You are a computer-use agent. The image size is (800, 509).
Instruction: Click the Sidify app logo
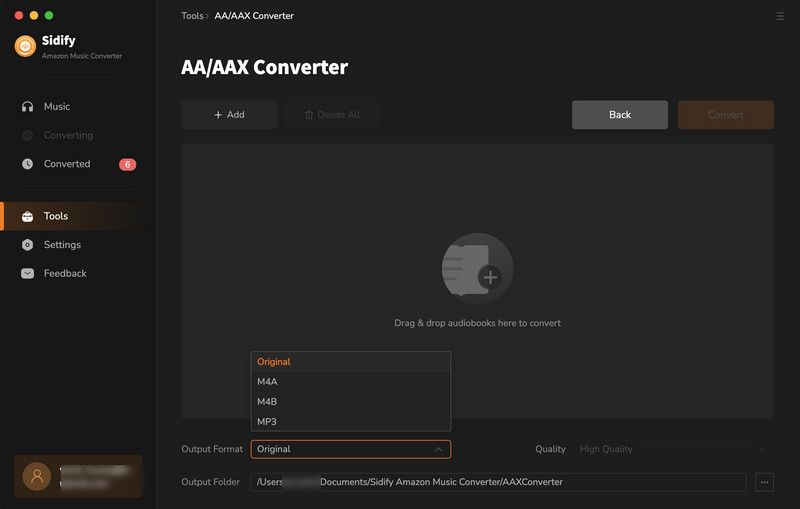pos(25,46)
